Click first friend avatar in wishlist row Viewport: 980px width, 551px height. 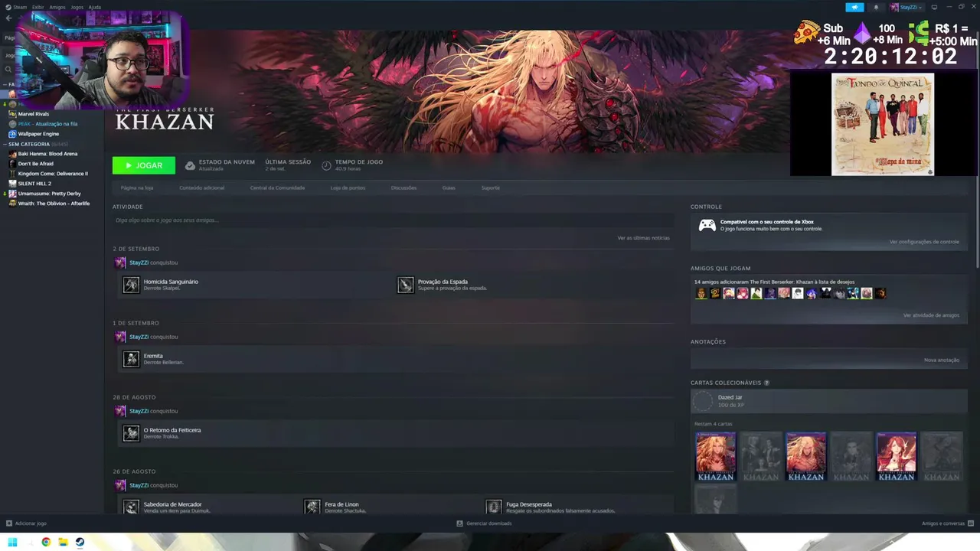click(701, 293)
